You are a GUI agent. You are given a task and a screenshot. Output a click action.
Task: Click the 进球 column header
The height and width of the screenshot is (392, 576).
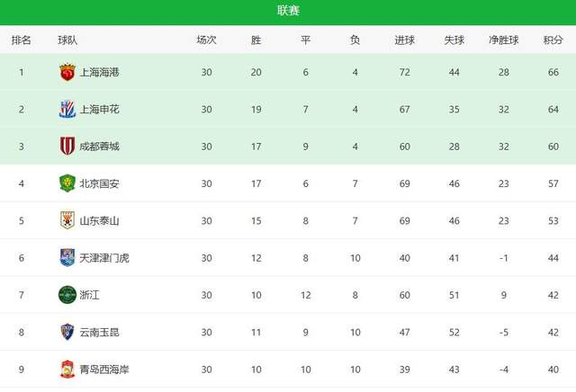tap(405, 40)
